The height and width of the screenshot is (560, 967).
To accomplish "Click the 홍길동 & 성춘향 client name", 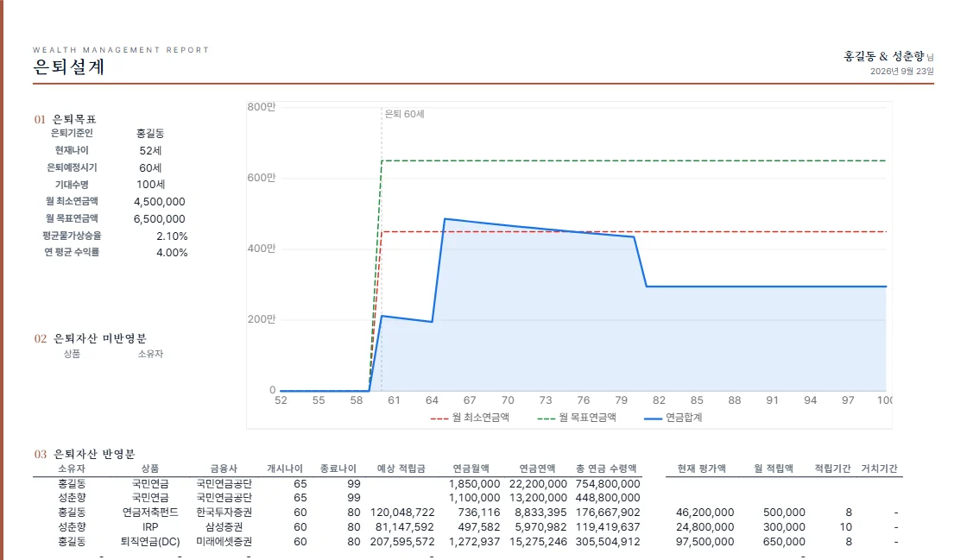I will [x=884, y=56].
